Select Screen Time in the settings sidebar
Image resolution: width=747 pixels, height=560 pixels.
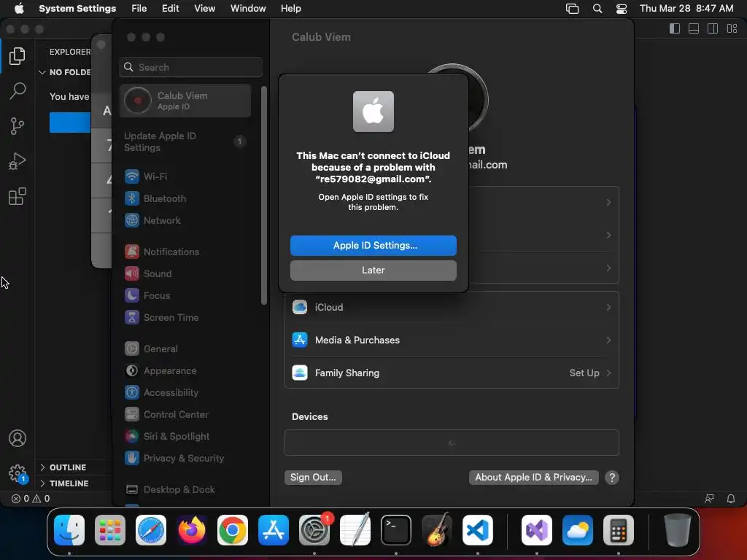(185, 318)
